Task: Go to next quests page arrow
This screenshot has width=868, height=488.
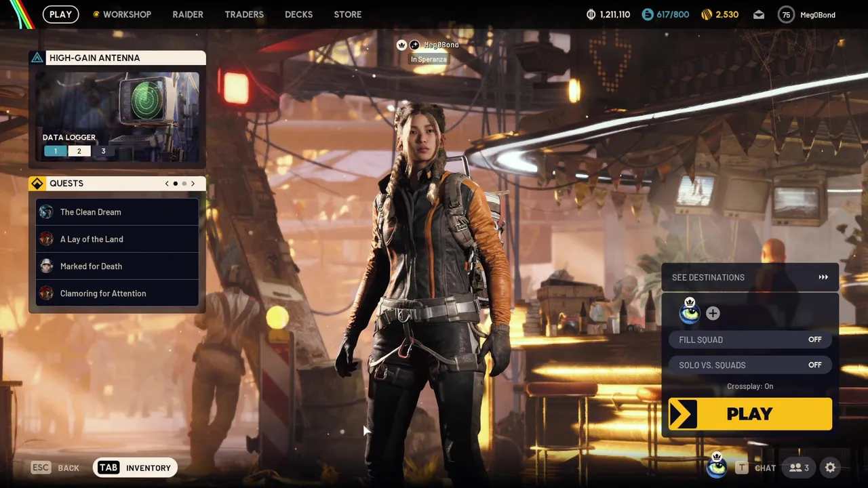Action: point(193,184)
